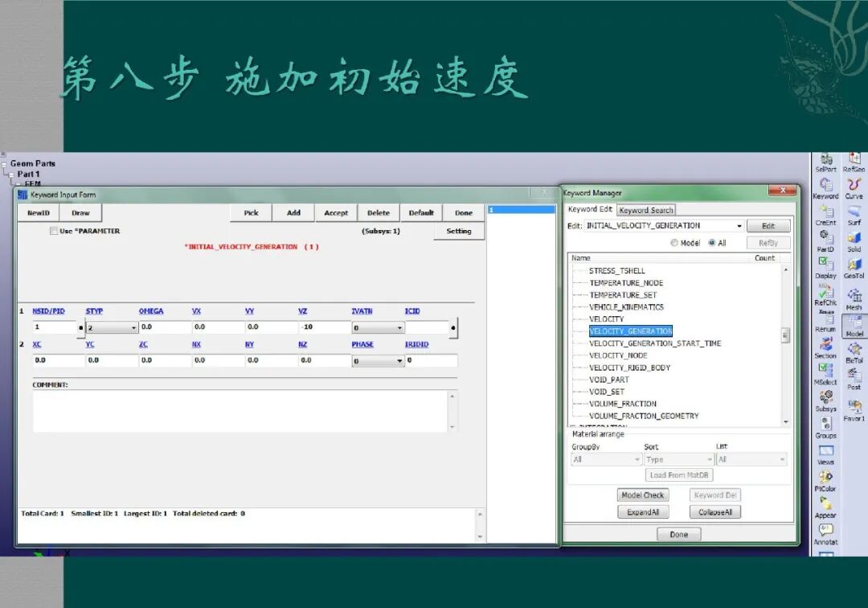
Task: Click the Keyword tool icon
Action: 826,188
